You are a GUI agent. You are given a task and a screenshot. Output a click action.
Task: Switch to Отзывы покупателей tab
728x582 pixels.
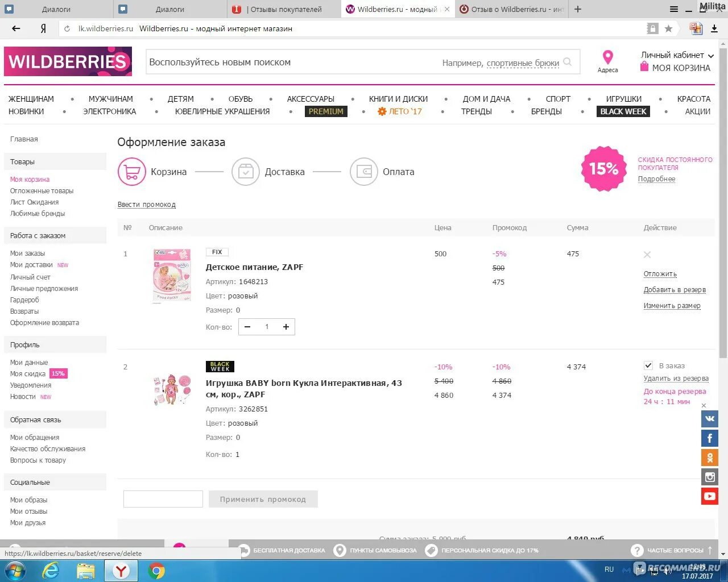click(284, 9)
